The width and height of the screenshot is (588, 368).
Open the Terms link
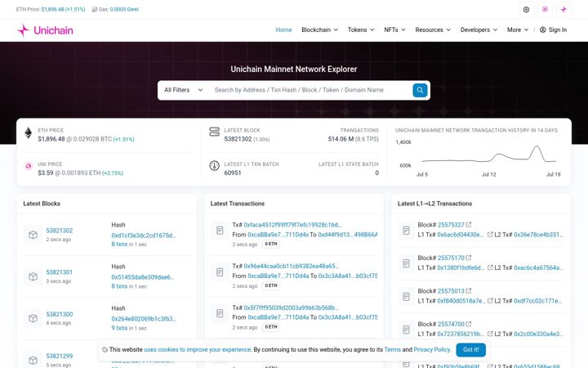coord(392,350)
